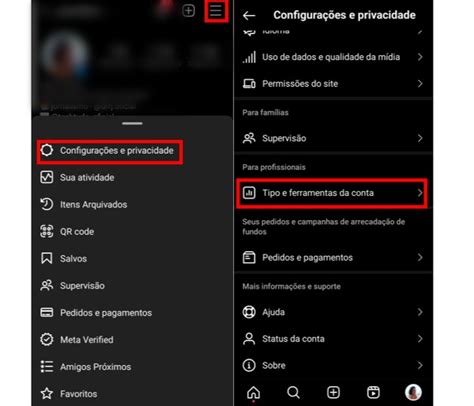This screenshot has width=474, height=406.
Task: Open profile avatar in bottom bar
Action: 413,392
